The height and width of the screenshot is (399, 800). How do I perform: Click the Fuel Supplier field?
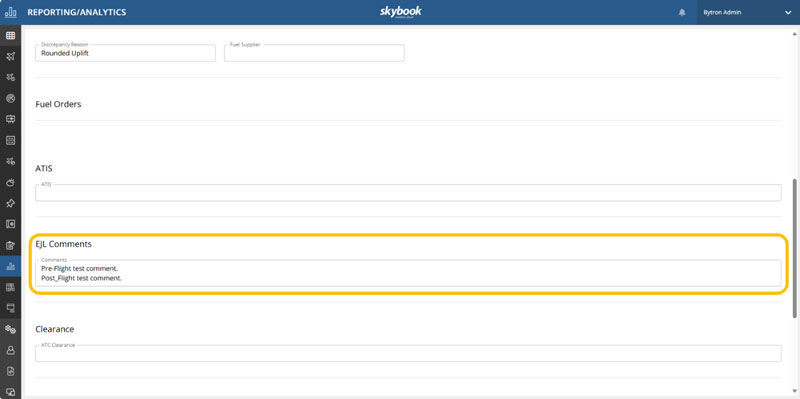click(314, 53)
